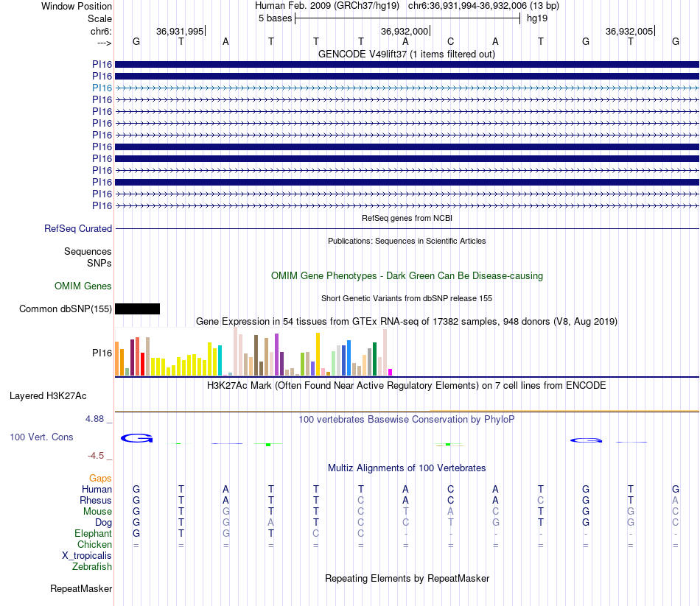Click the Scale label in the ruler

coord(99,18)
